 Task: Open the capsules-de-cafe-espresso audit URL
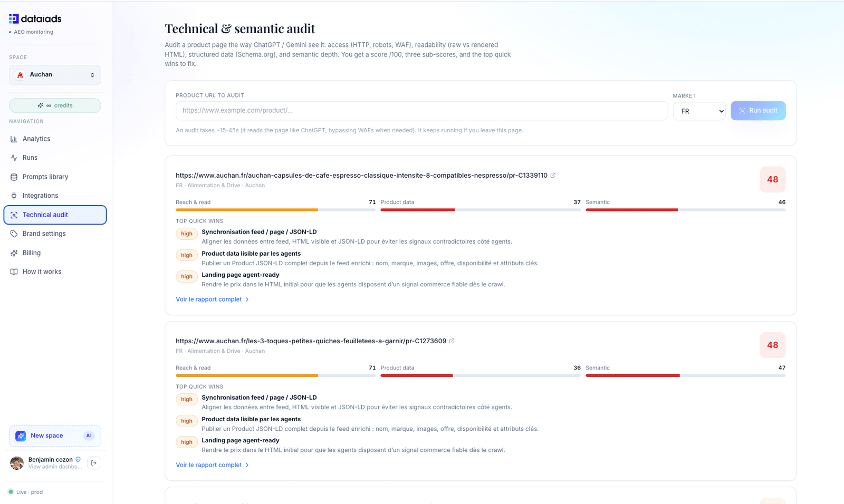click(361, 176)
